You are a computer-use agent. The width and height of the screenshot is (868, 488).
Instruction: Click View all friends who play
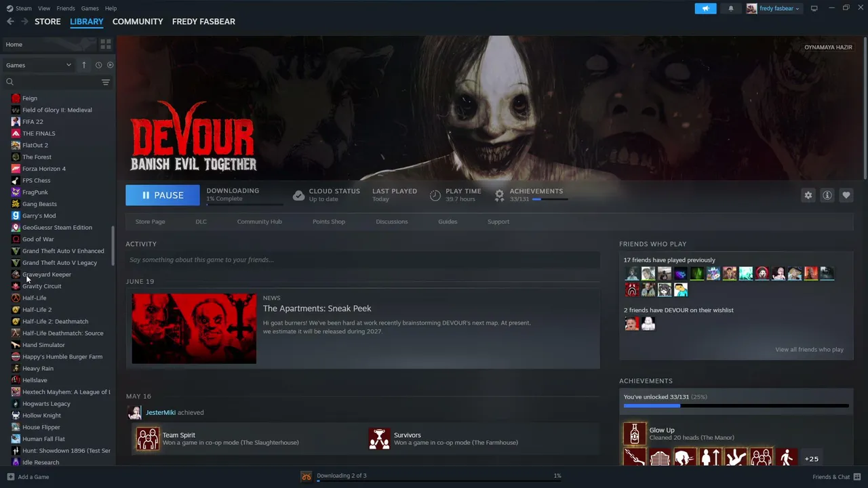(x=809, y=350)
